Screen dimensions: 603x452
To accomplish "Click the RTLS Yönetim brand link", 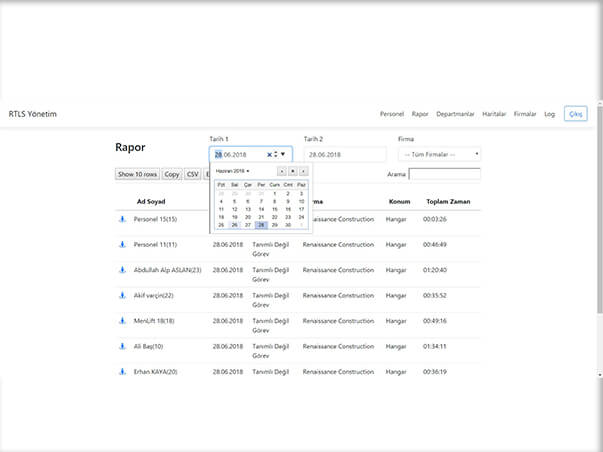I will 33,114.
